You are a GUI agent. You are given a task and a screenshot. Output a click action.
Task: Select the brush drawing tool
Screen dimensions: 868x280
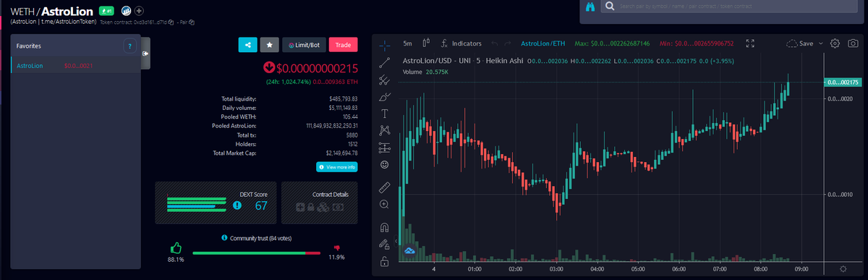point(384,96)
